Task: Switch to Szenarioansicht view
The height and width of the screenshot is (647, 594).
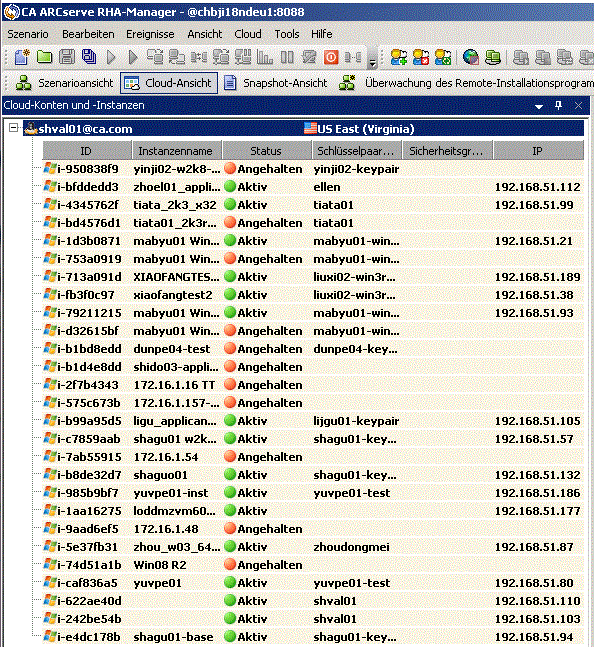Action: 75,83
